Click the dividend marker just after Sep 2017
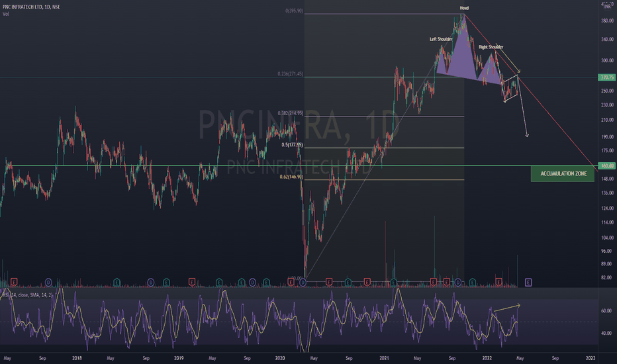Viewport: 617px width, 364px height. (48, 282)
